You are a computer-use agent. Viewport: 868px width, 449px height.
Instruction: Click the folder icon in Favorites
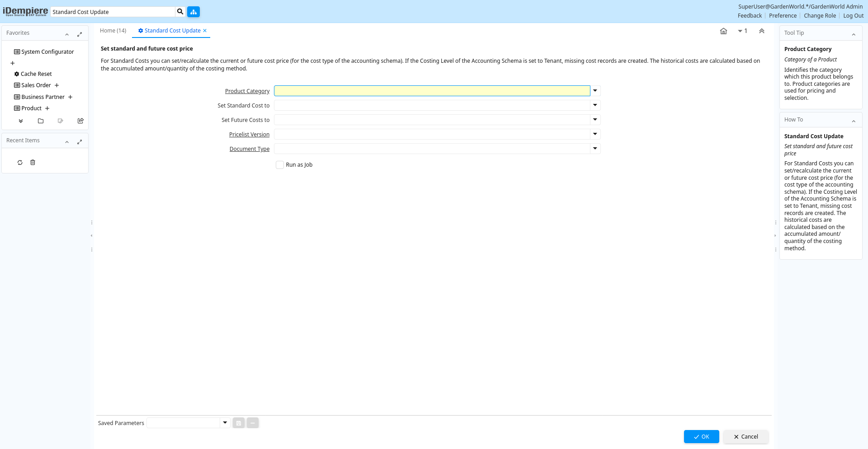click(41, 121)
